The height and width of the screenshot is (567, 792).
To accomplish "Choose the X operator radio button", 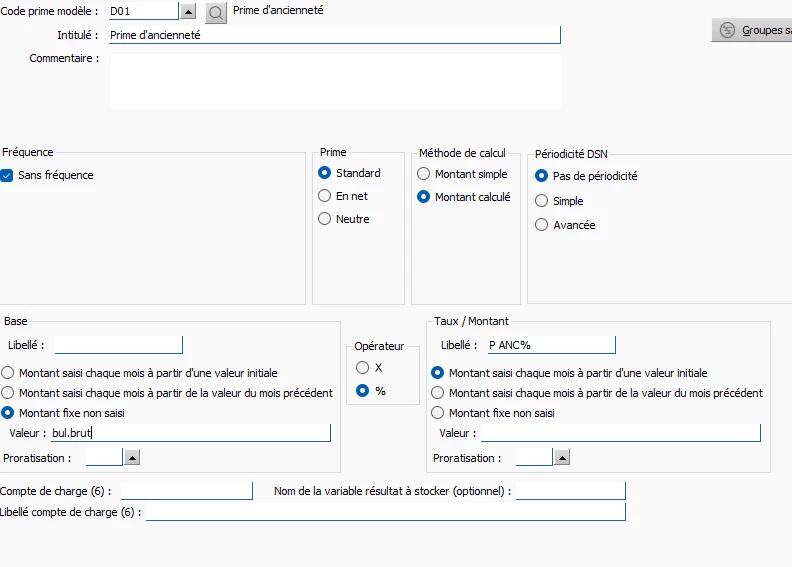I will [x=362, y=367].
